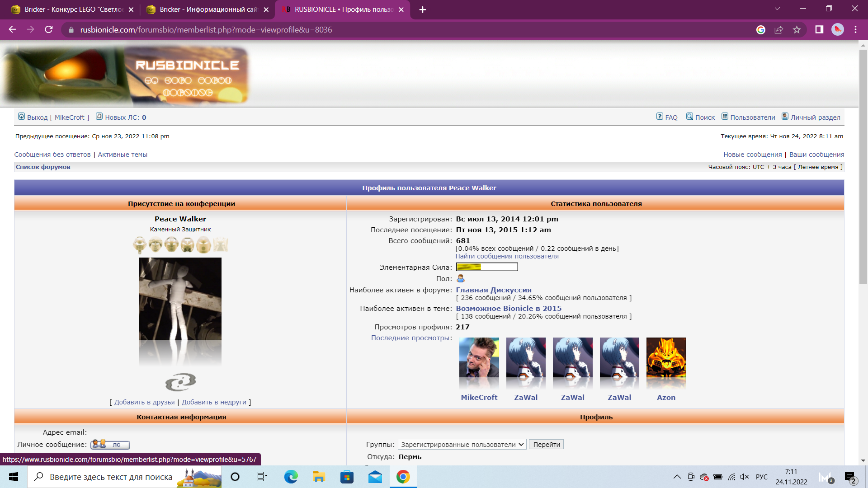868x488 pixels.
Task: Open Chrome three-dot menu
Action: (x=855, y=29)
